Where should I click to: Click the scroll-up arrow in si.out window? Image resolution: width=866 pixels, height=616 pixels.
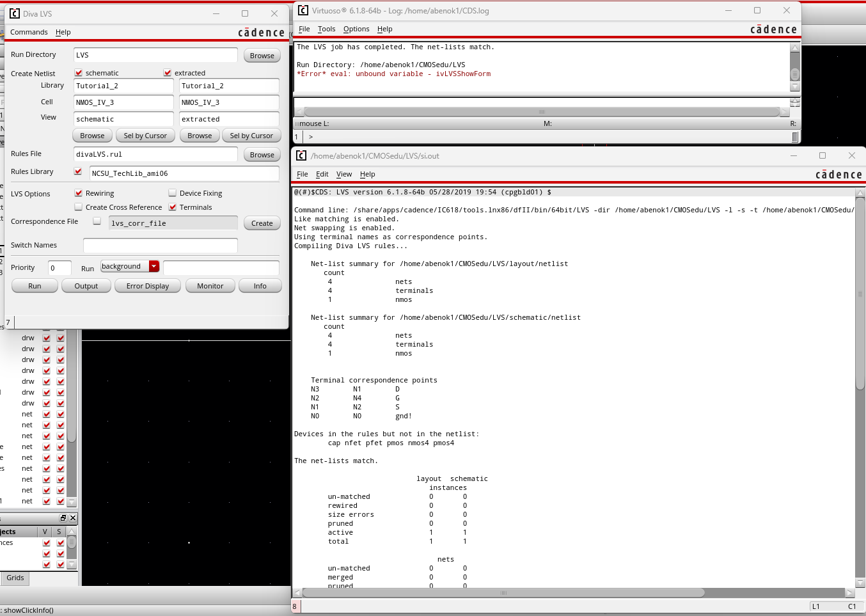coord(860,193)
